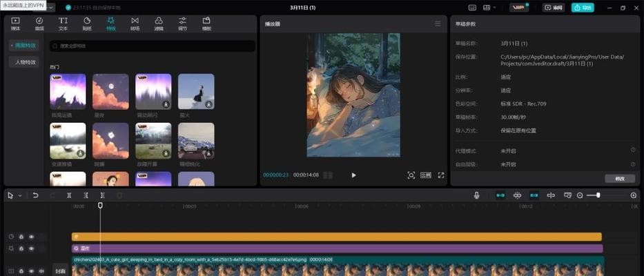Toggle main track magnet snapping
The width and height of the screenshot is (644, 276).
coord(500,195)
